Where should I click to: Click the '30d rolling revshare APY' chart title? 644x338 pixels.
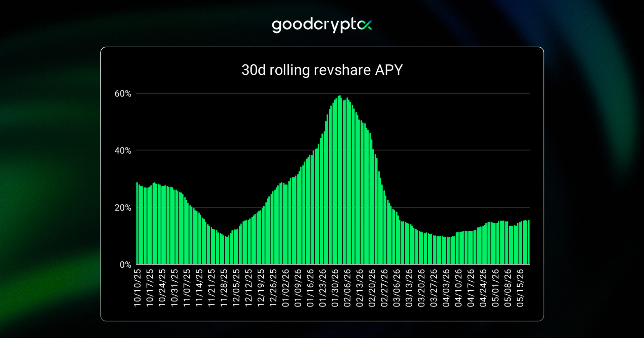click(x=322, y=70)
